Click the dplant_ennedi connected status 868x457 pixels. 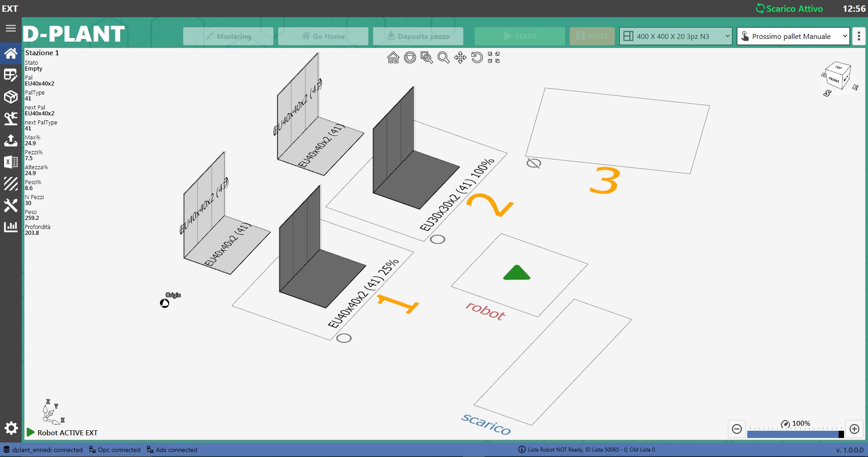click(43, 450)
